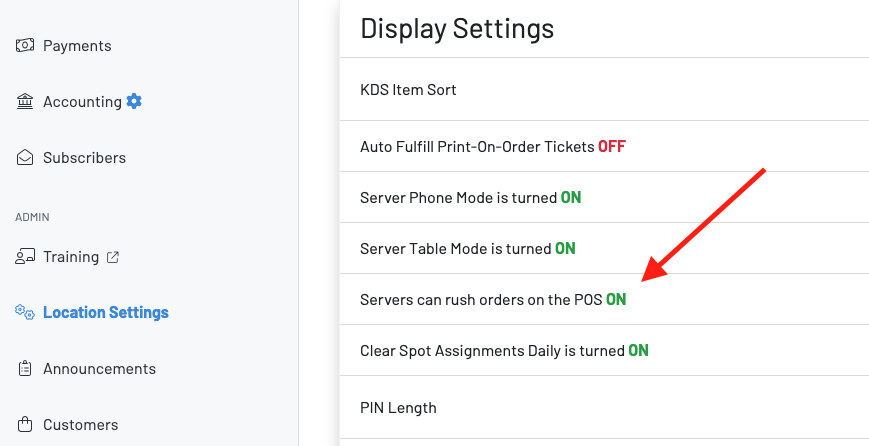Viewport: 869px width, 446px height.
Task: Open Payments in the sidebar
Action: click(77, 46)
